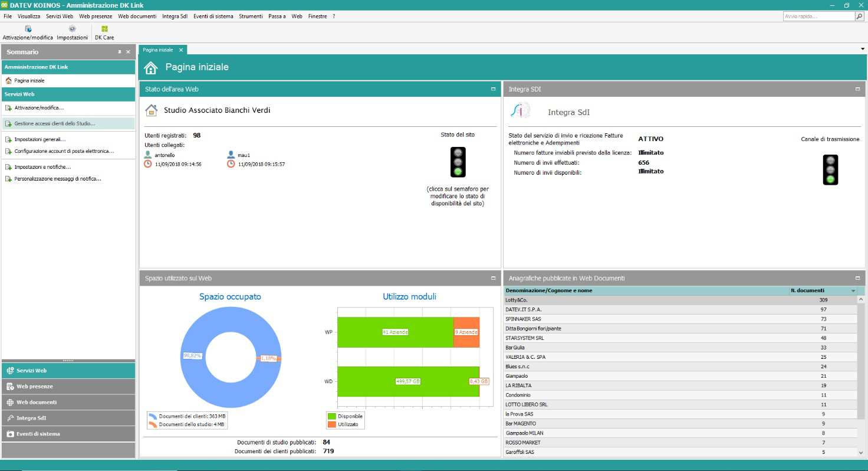The image size is (868, 471).
Task: Select the LOTTO LIBERO SRL row
Action: click(x=680, y=404)
